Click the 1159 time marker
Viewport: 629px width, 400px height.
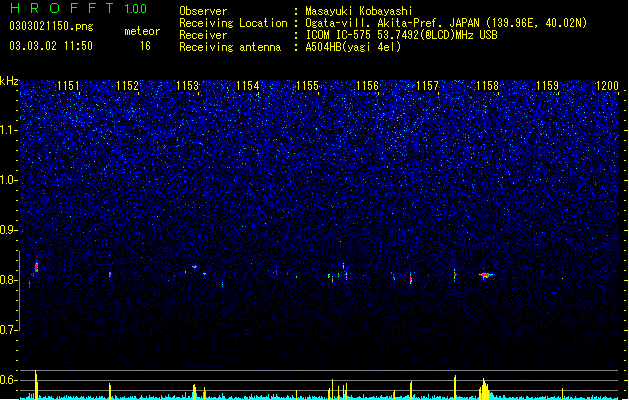point(547,86)
